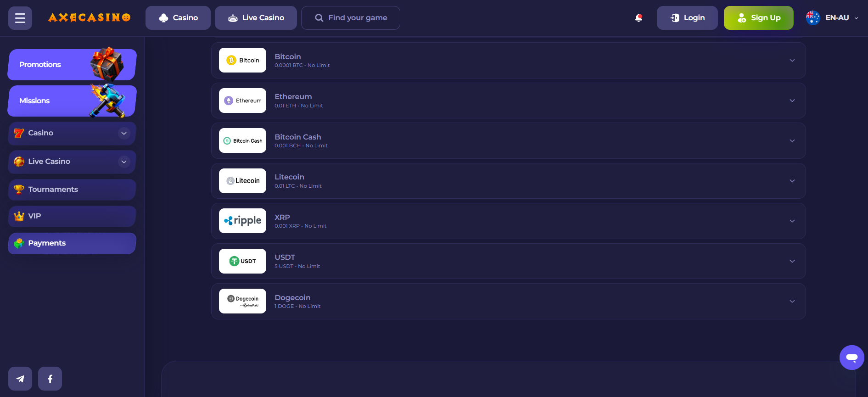This screenshot has height=397, width=868.
Task: Expand the Bitcoin payment row chevron
Action: tap(792, 61)
